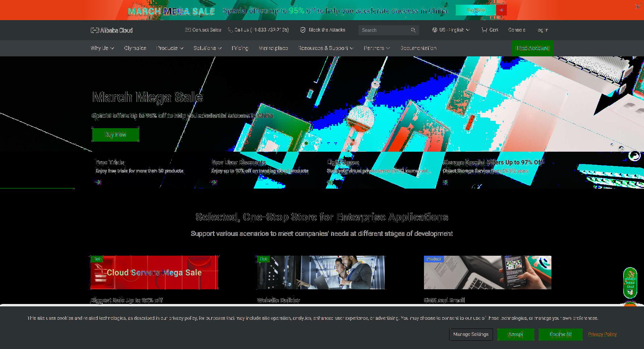Click Storage Special Offers Up to 97% Off
This screenshot has height=349, width=644.
(492, 162)
